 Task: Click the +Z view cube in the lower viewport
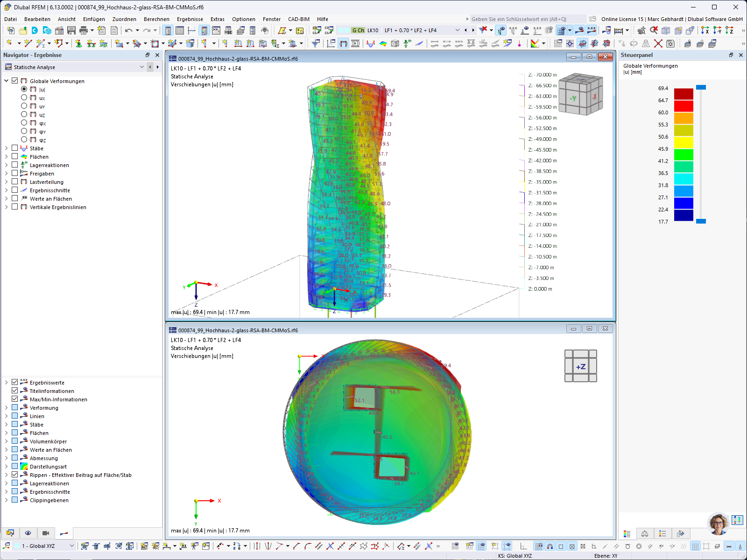coord(580,366)
